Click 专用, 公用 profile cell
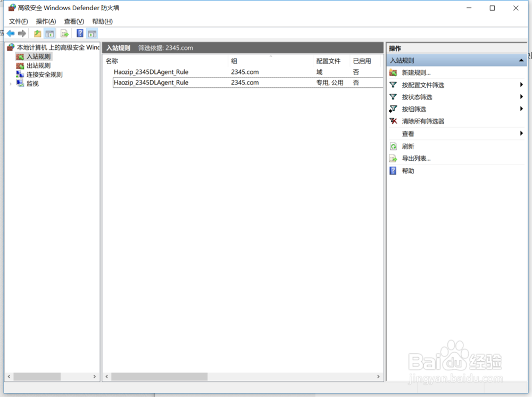Screen dimensions: 532x397 tap(329, 82)
